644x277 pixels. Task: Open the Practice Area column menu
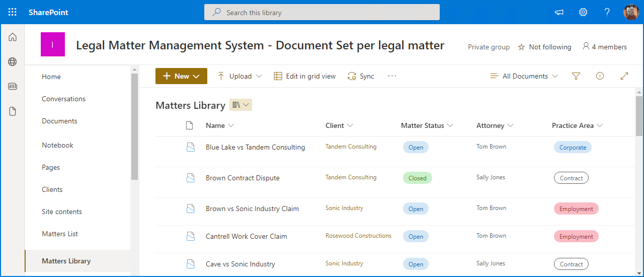coord(577,125)
